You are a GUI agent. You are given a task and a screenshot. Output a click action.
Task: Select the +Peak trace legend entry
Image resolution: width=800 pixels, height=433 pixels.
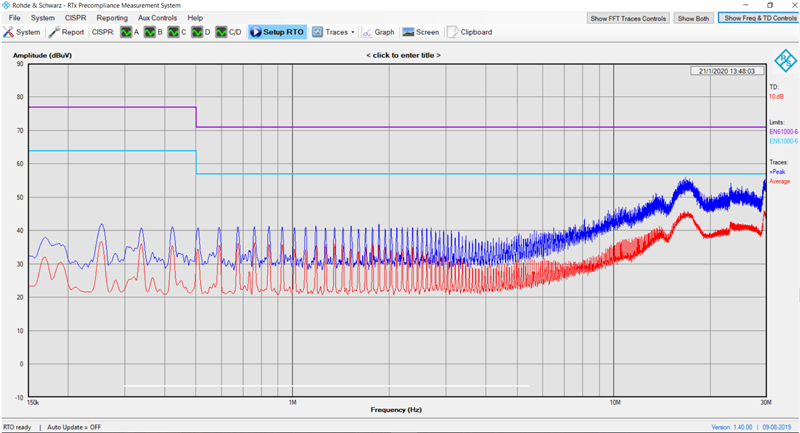tap(778, 172)
